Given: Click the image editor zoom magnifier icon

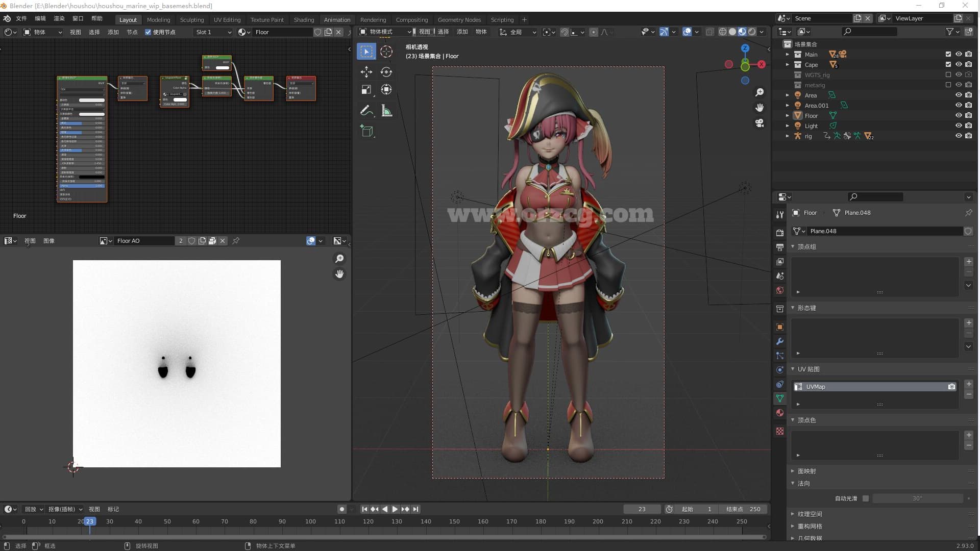Looking at the screenshot, I should [339, 259].
